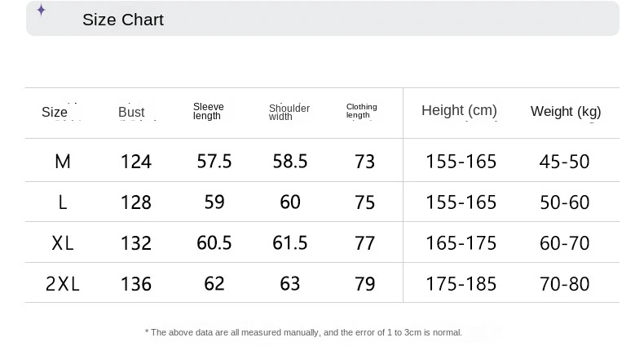Click the bust value 124
Image resolution: width=644 pixels, height=351 pixels.
coord(136,162)
